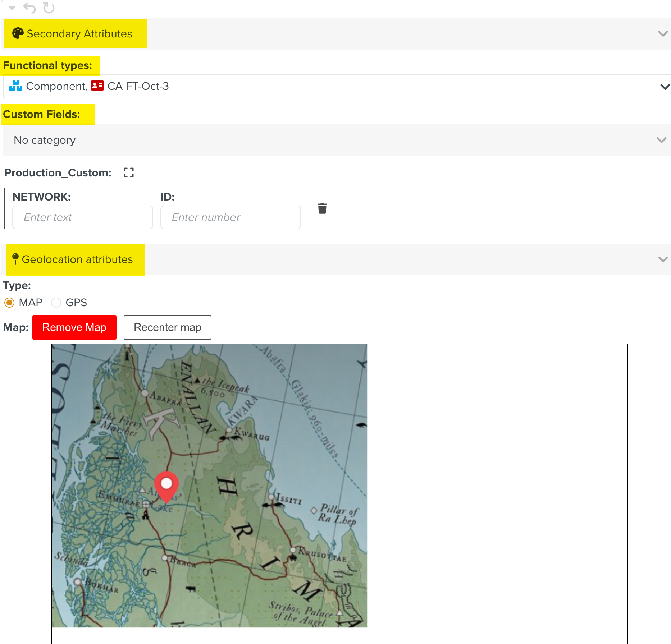The width and height of the screenshot is (671, 644).
Task: Focus the ID number field
Action: click(230, 217)
